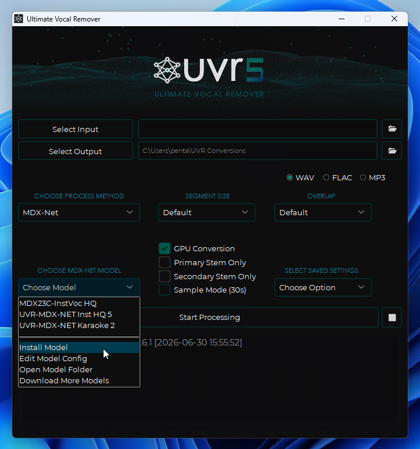Open the input folder browse icon
The height and width of the screenshot is (449, 420).
[392, 129]
